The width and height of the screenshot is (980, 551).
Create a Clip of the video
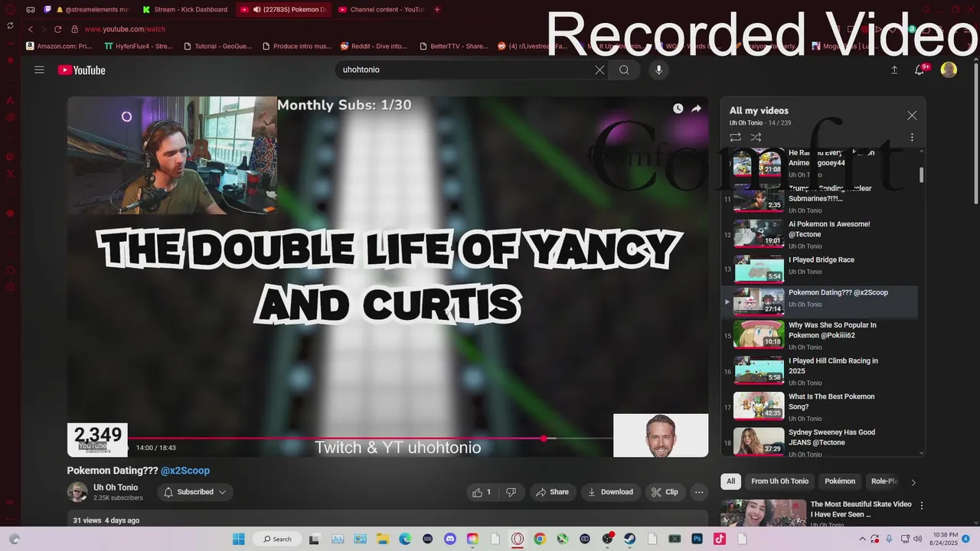pyautogui.click(x=665, y=492)
